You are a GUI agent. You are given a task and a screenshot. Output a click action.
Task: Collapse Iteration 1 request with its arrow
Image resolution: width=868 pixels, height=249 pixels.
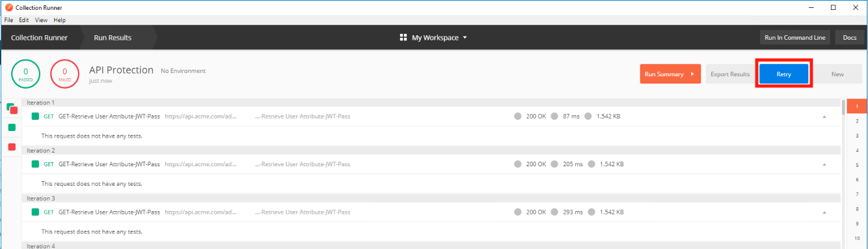pyautogui.click(x=824, y=117)
